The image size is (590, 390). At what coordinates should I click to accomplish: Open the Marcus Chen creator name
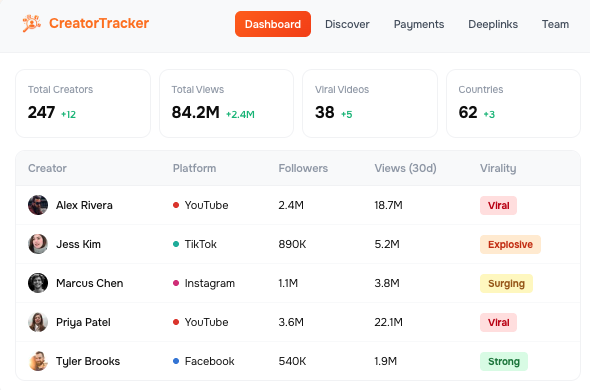(90, 283)
